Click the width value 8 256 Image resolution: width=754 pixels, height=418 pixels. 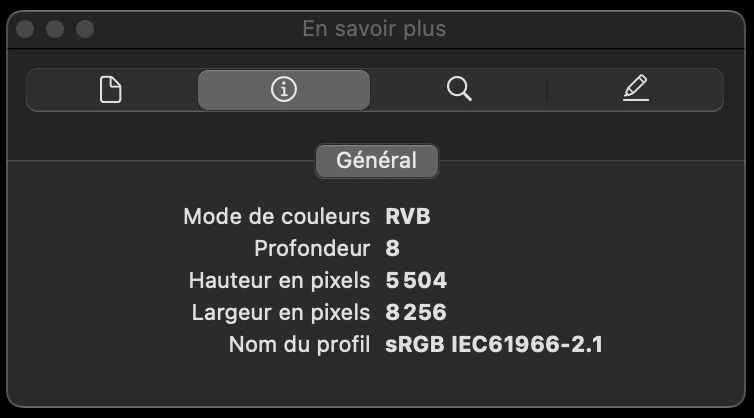[416, 313]
